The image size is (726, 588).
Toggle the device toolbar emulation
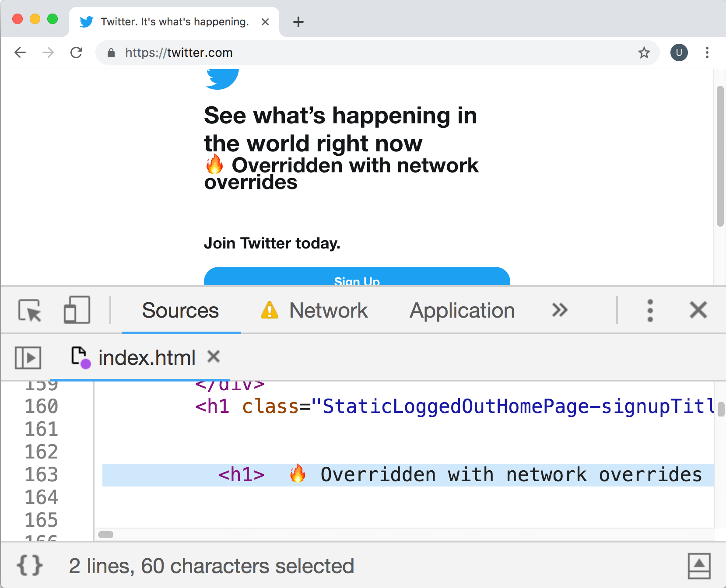77,310
